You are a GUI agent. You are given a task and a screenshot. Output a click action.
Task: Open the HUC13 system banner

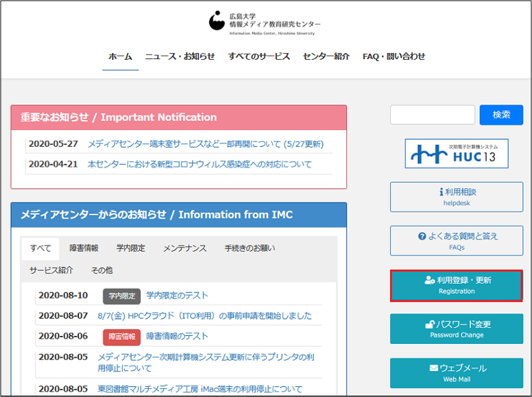456,154
